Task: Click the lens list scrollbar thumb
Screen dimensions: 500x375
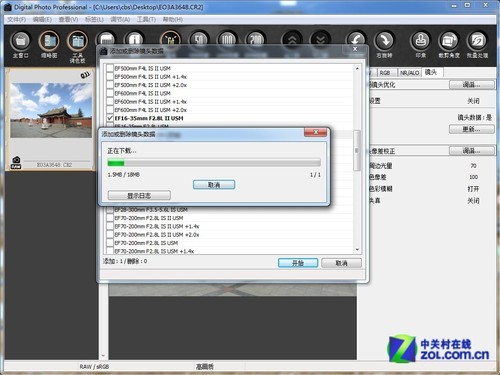Action: [x=357, y=150]
